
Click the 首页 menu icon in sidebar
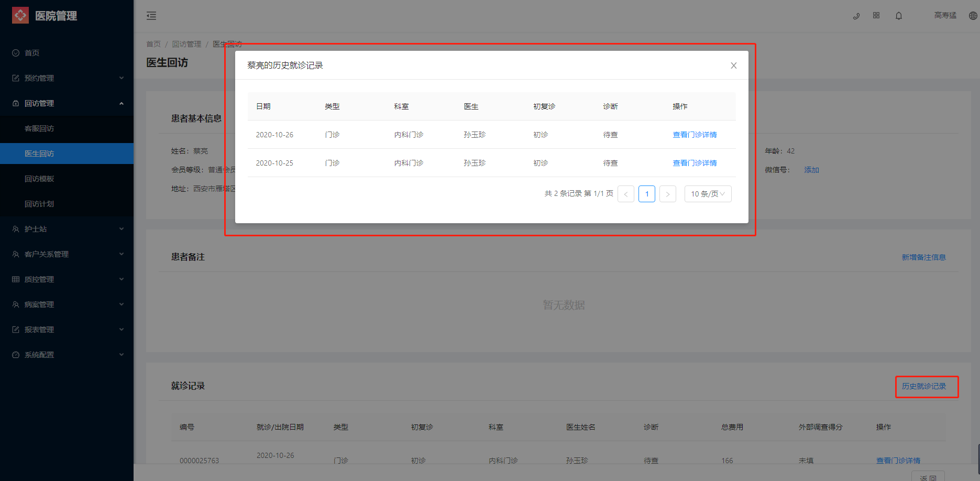[x=16, y=53]
